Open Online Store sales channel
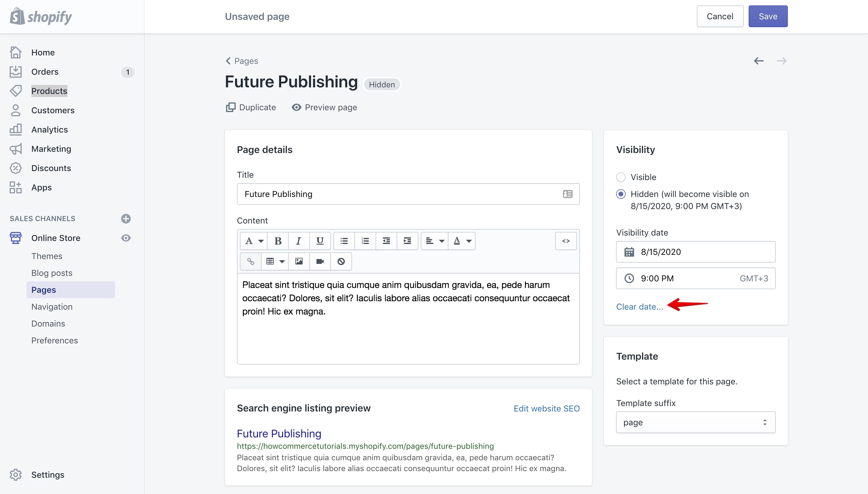The image size is (868, 494). (x=56, y=238)
